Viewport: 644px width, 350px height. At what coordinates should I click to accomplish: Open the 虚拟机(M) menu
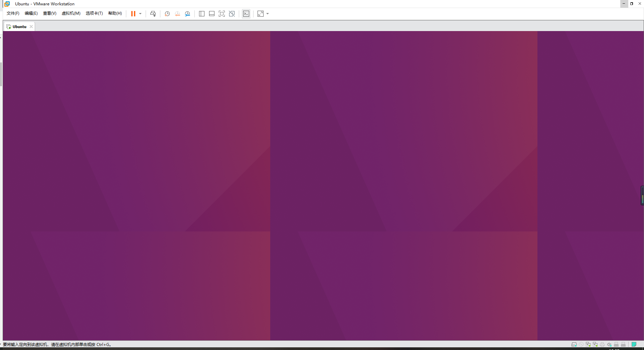click(x=71, y=13)
